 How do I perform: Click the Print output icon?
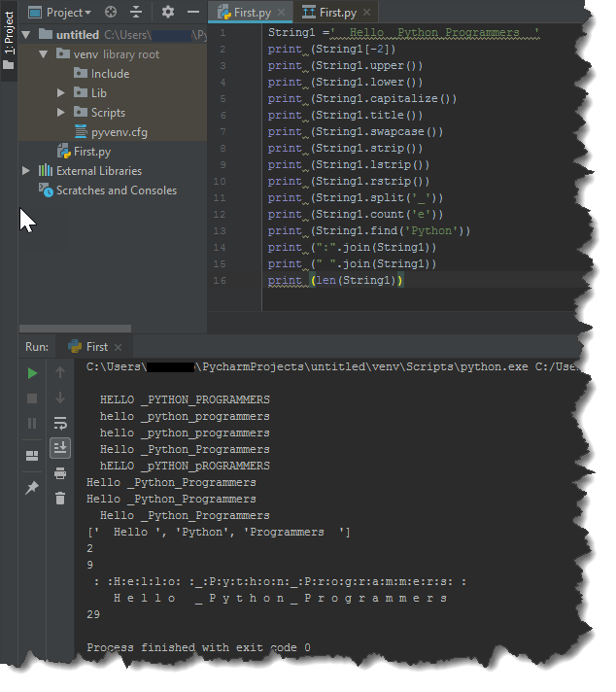coord(60,473)
